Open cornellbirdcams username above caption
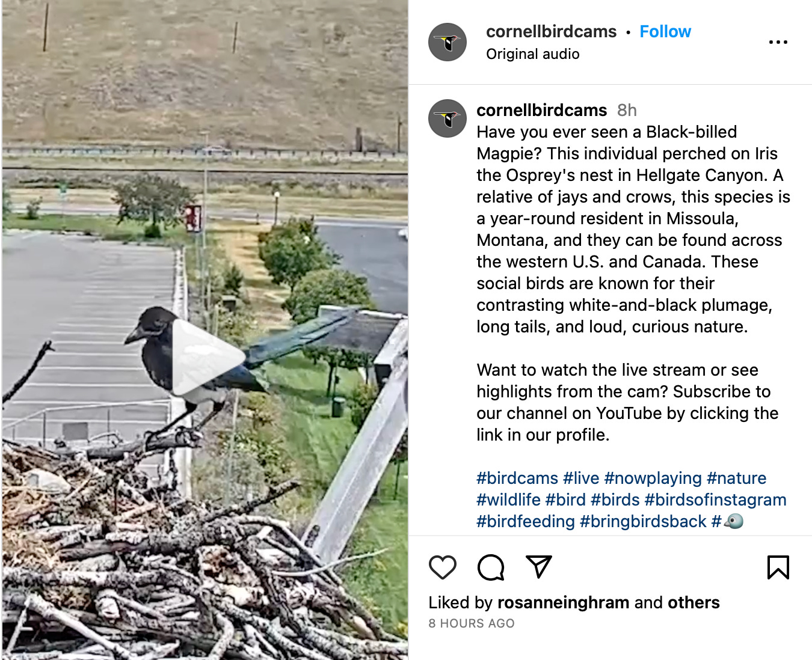 pos(542,110)
